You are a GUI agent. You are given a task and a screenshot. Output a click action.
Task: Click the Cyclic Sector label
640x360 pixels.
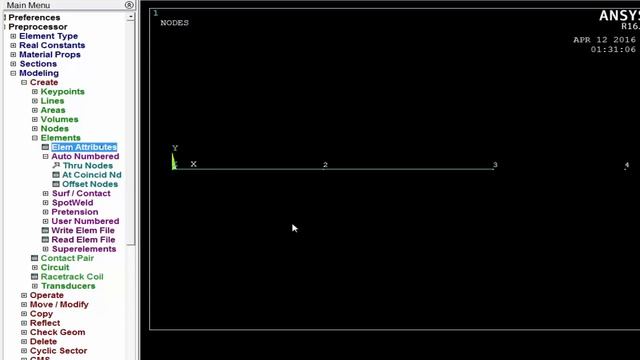coord(58,351)
